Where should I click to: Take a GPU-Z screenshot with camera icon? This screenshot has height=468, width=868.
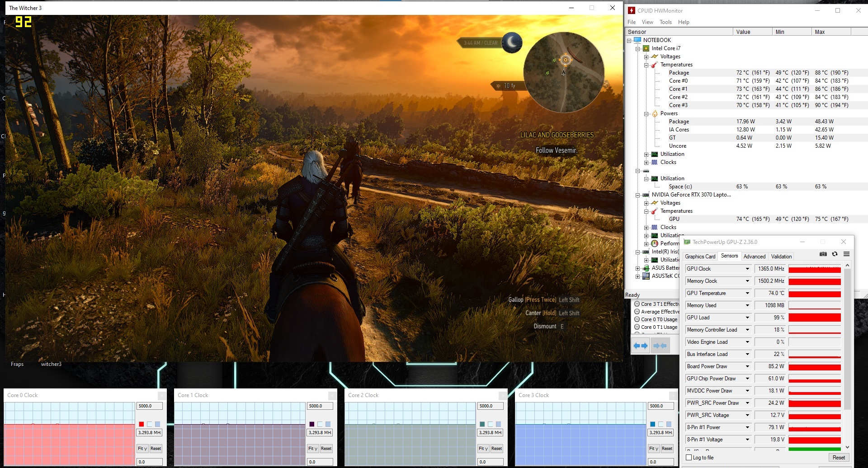pyautogui.click(x=823, y=254)
